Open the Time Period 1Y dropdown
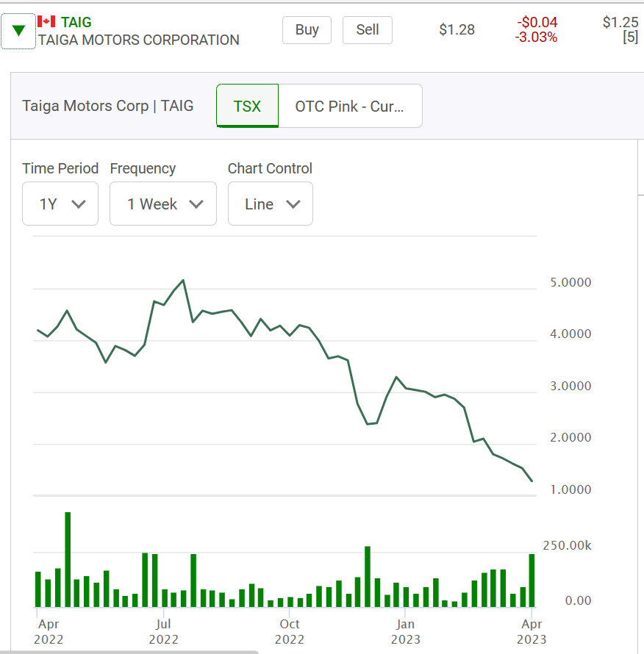 (60, 204)
